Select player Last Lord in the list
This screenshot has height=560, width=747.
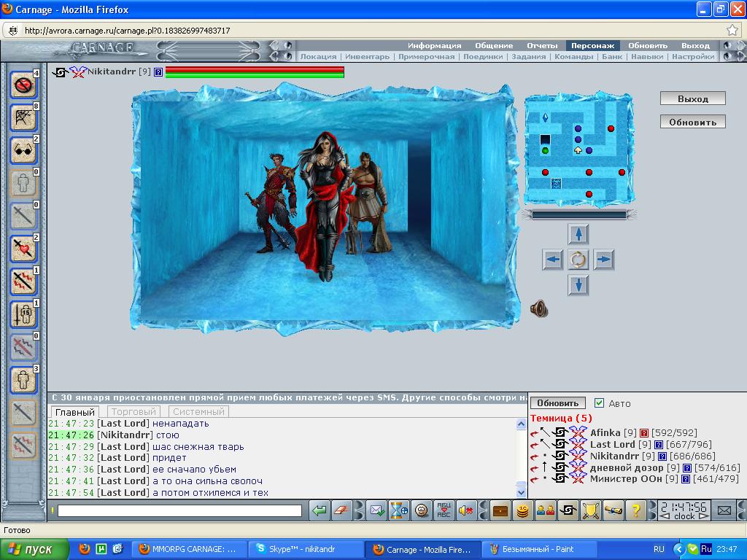click(x=613, y=444)
